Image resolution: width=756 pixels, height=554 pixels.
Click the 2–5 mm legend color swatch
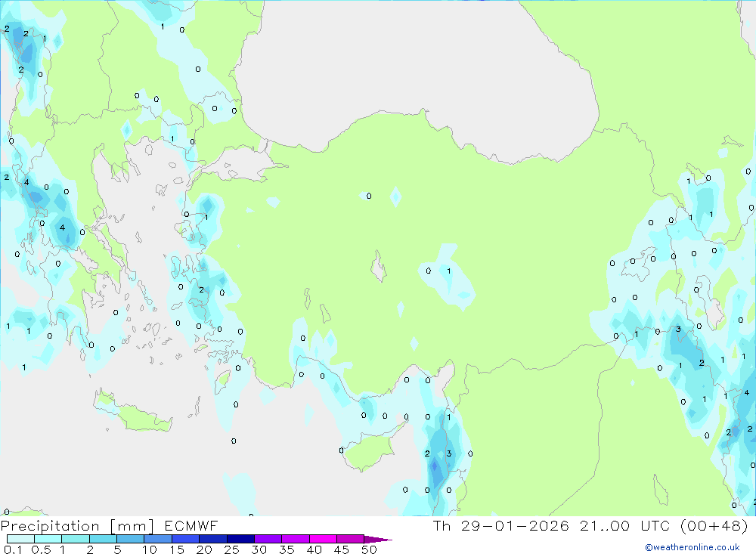click(103, 539)
